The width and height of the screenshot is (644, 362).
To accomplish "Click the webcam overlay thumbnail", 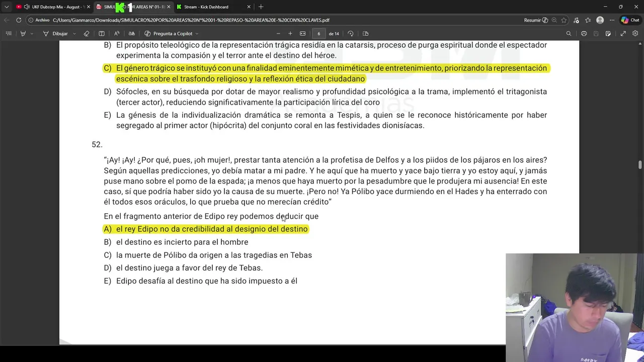I will point(575,308).
